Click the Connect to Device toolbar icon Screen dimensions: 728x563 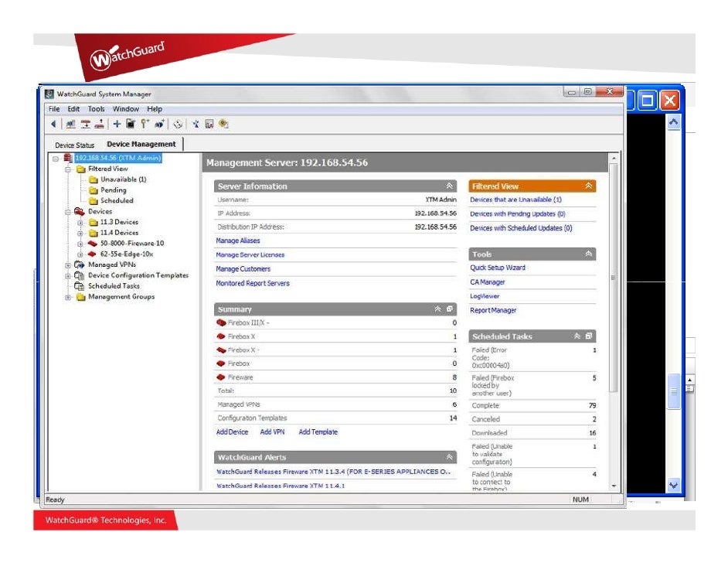(70, 124)
